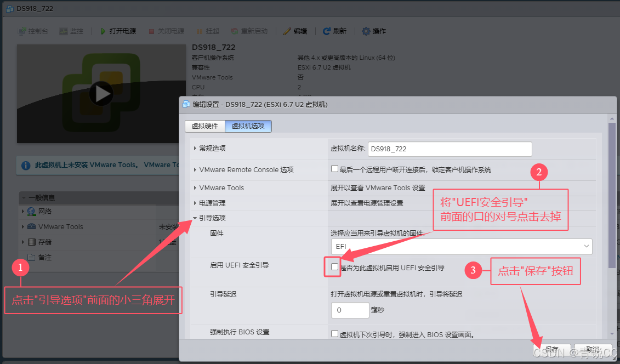
Task: Expand General Options row triangle
Action: coord(195,148)
